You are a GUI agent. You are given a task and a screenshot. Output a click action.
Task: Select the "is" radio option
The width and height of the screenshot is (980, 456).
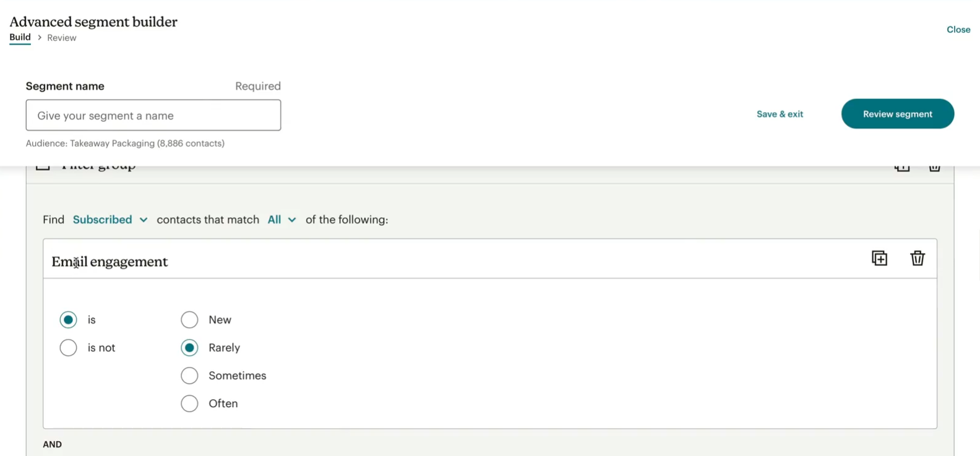click(68, 320)
